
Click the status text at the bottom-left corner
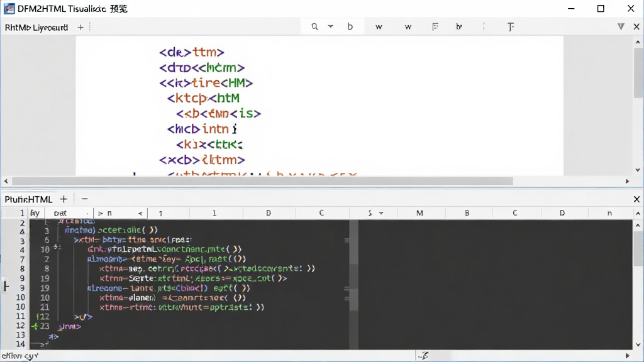click(20, 356)
